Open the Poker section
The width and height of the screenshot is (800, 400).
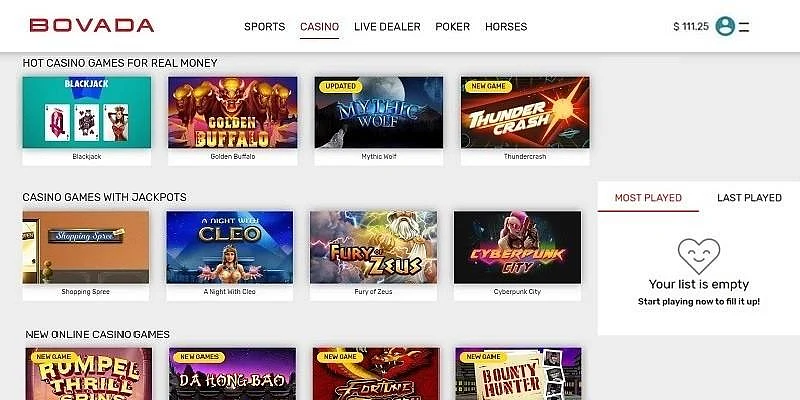click(452, 27)
